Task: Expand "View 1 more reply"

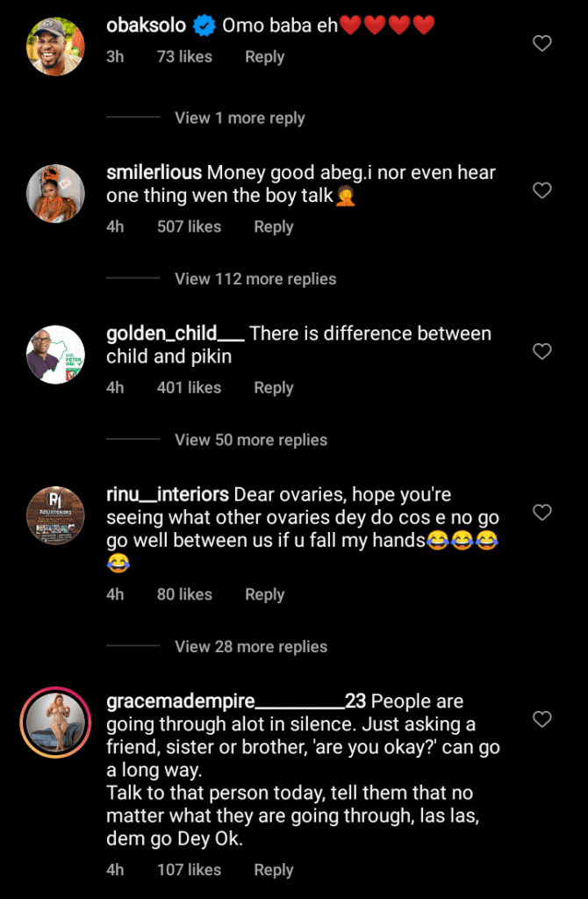Action: pos(240,118)
